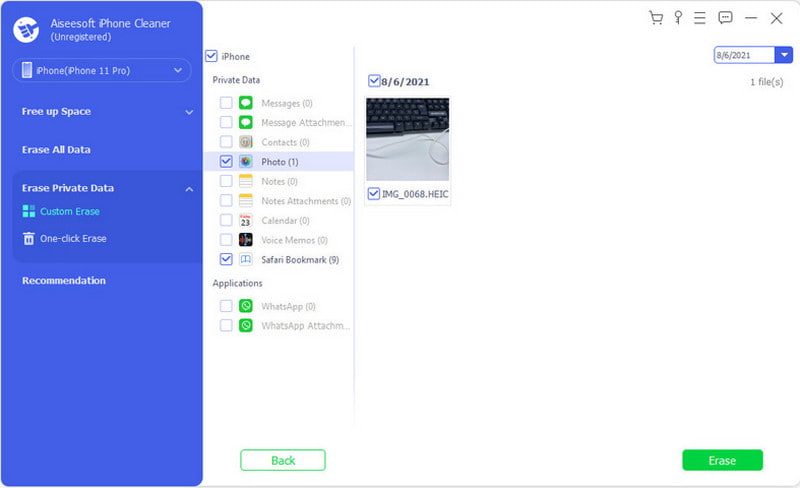This screenshot has width=800, height=488.
Task: Uncheck the Safari Bookmark checkbox
Action: click(x=226, y=260)
